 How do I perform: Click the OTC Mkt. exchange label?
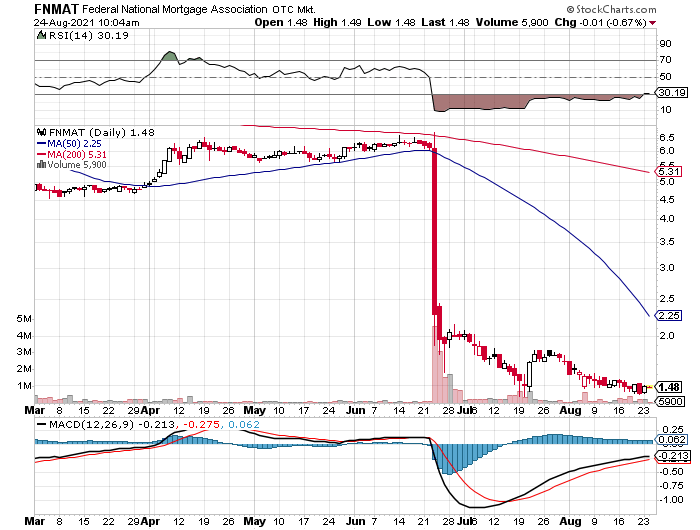294,9
